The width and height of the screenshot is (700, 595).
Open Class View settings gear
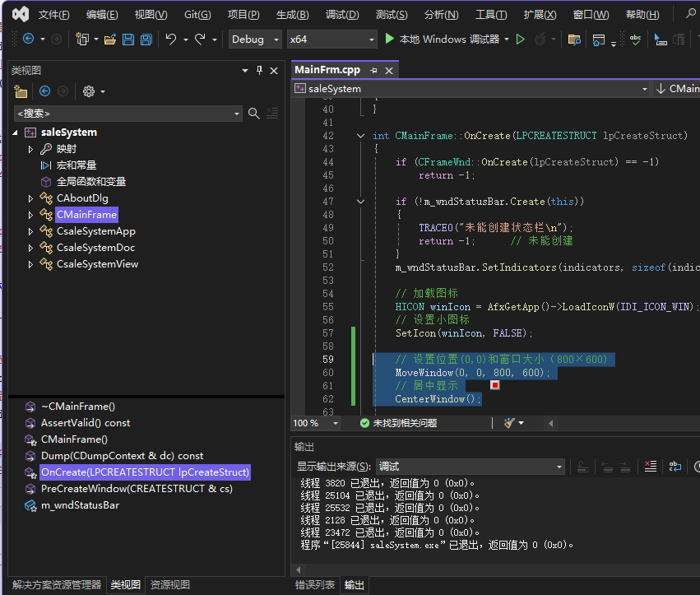[x=89, y=91]
